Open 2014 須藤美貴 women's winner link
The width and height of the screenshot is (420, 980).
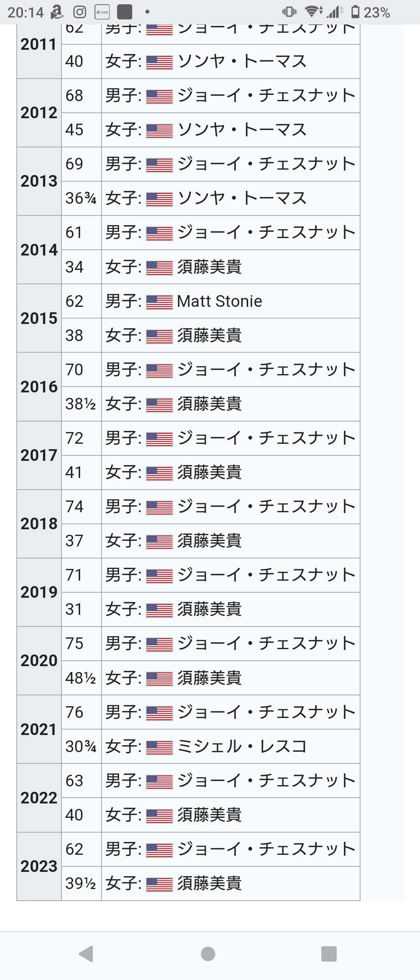210,267
